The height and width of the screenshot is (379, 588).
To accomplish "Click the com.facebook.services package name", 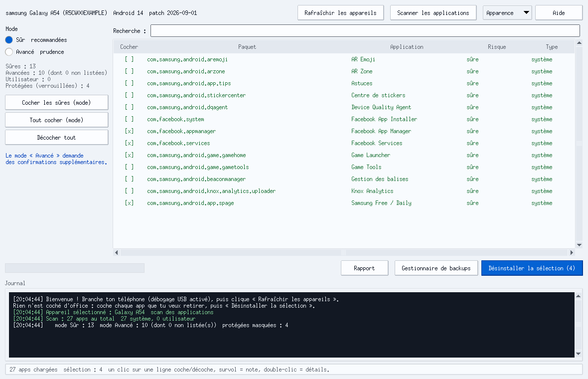I will (178, 143).
